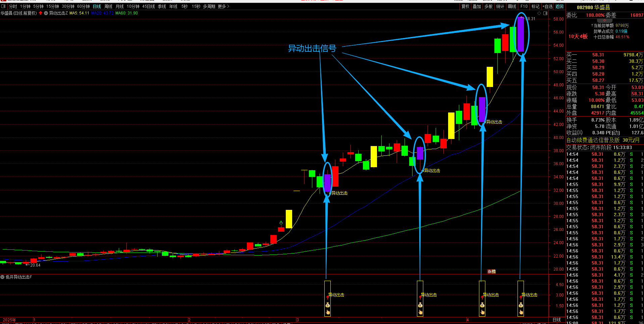644x324 pixels.
Task: Click the 委比 100.00% value
Action: [595, 15]
